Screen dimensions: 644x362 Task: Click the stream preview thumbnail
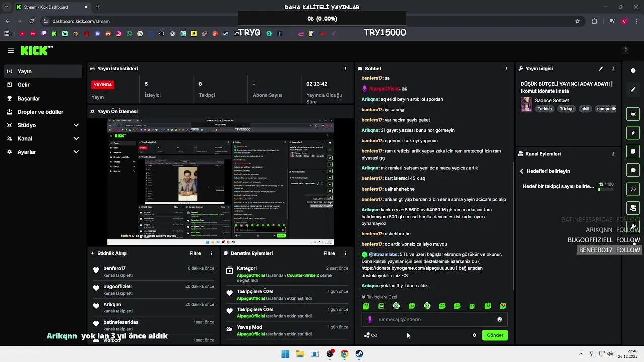(x=220, y=182)
